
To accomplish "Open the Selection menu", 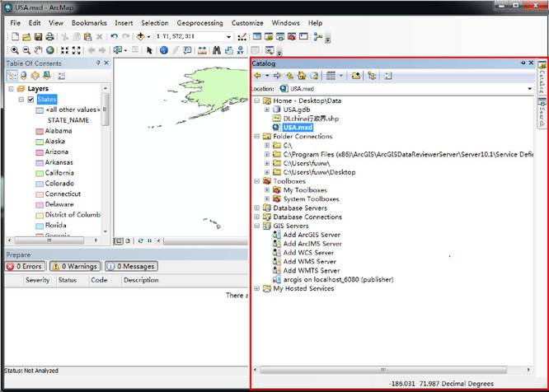I will [155, 23].
